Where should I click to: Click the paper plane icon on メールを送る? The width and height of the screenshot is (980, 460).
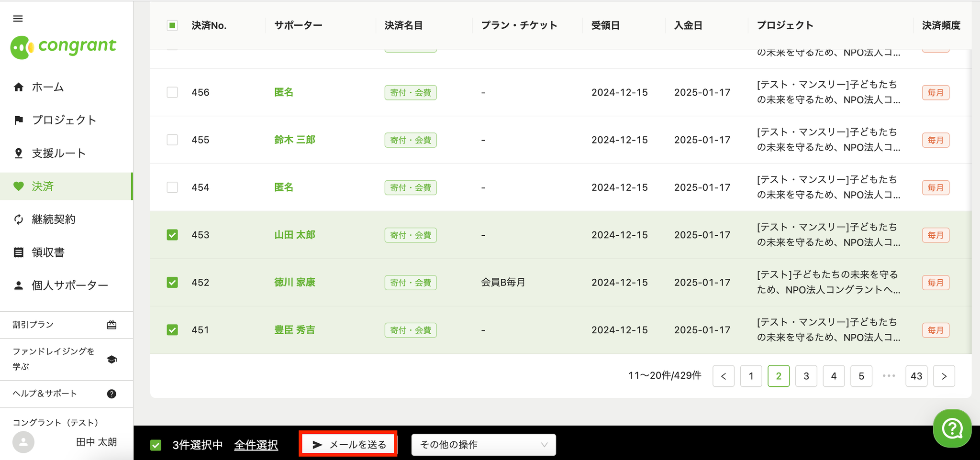317,445
